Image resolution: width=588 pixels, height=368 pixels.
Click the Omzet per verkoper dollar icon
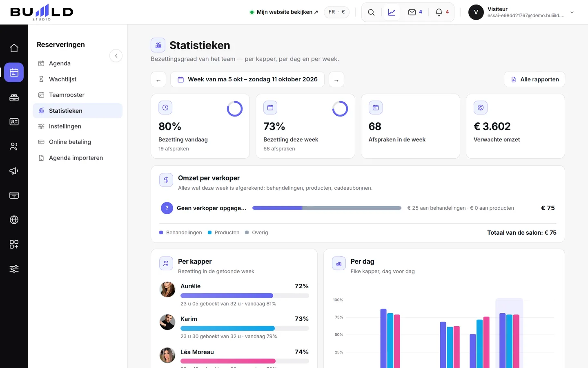click(x=166, y=180)
